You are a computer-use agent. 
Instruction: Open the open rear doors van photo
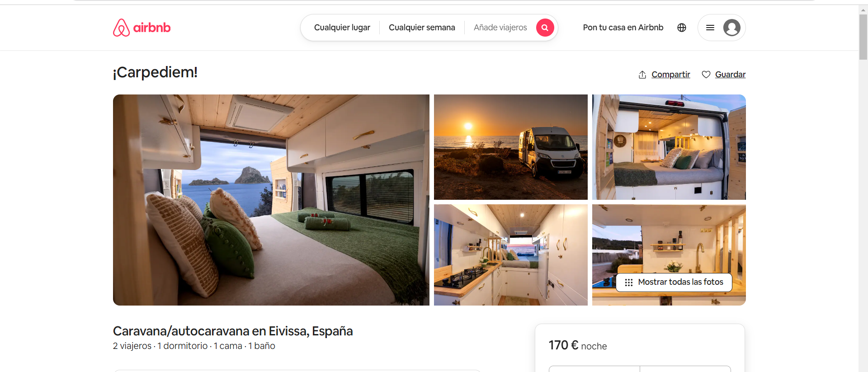[669, 147]
